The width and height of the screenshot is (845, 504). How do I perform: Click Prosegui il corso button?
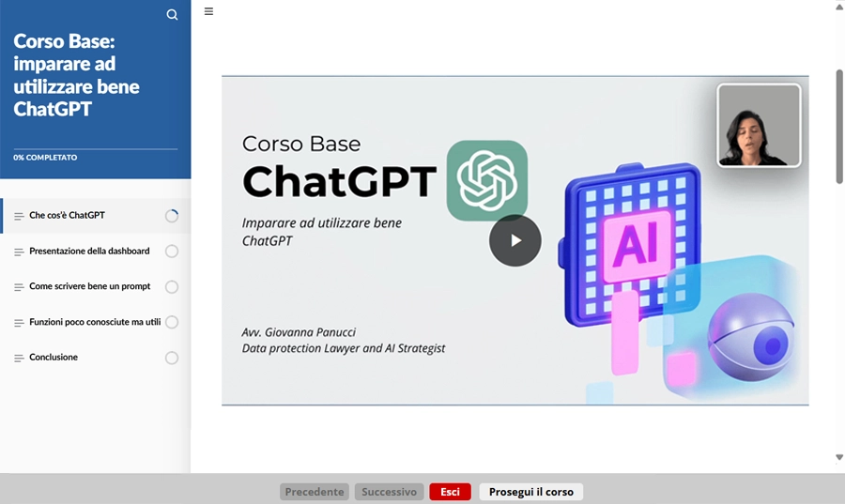click(x=530, y=492)
